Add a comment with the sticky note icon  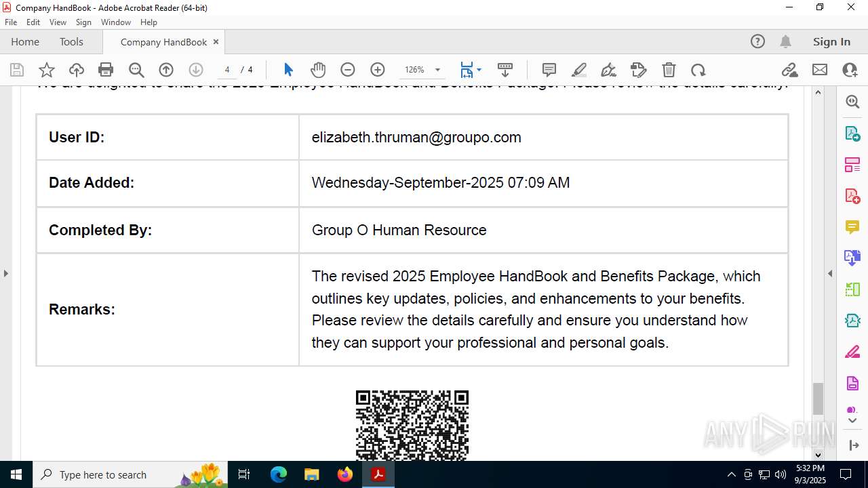[549, 70]
